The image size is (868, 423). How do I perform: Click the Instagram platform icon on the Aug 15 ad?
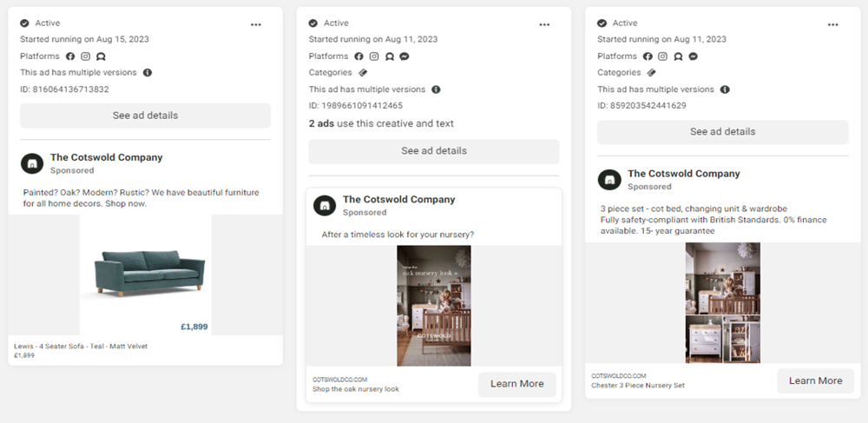(x=85, y=56)
